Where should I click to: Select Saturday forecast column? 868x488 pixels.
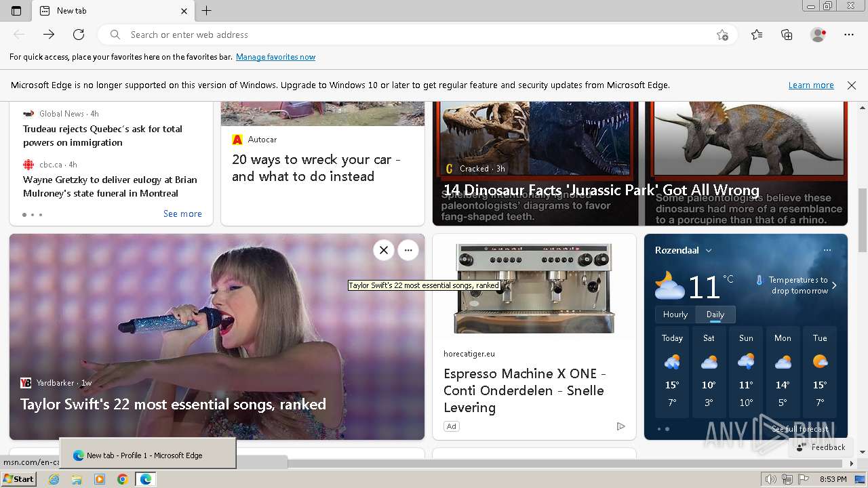click(x=709, y=372)
